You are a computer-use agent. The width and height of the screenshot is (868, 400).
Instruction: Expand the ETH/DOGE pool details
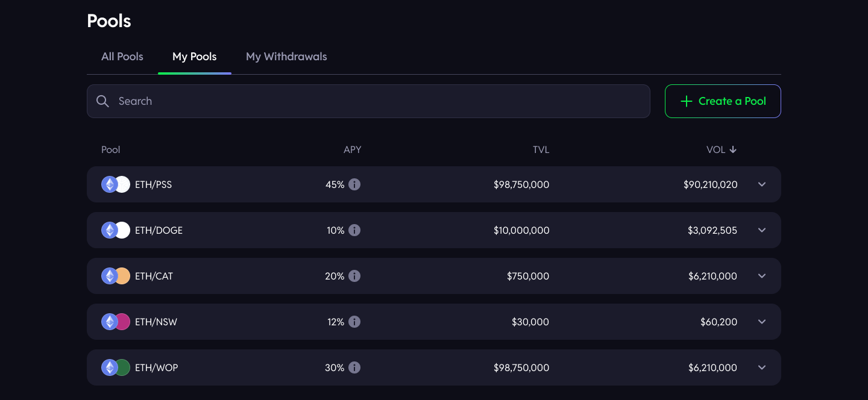click(x=762, y=230)
